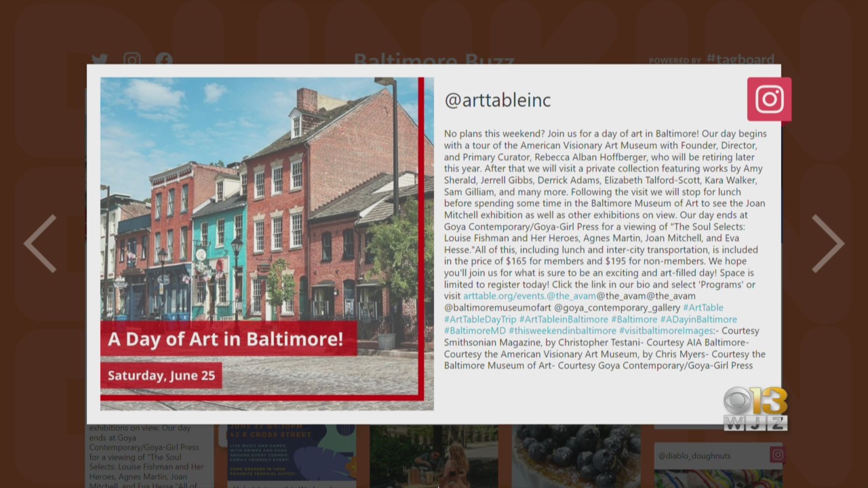Open the Instagram icon in header

(x=132, y=60)
